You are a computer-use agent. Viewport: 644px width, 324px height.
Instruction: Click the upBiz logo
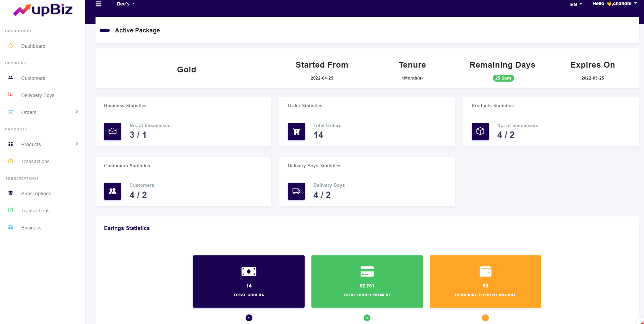(x=43, y=10)
